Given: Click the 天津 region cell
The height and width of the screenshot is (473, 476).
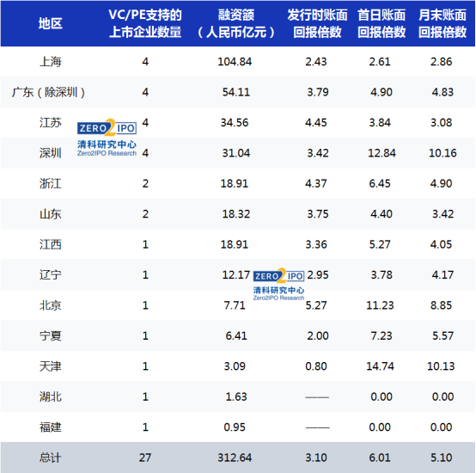Looking at the screenshot, I should 51,366.
